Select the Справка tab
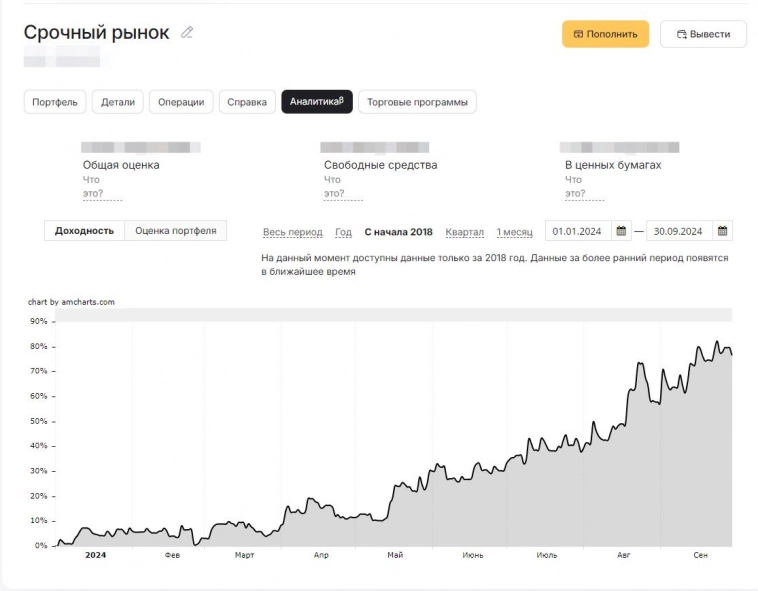This screenshot has width=758, height=591. coord(247,102)
